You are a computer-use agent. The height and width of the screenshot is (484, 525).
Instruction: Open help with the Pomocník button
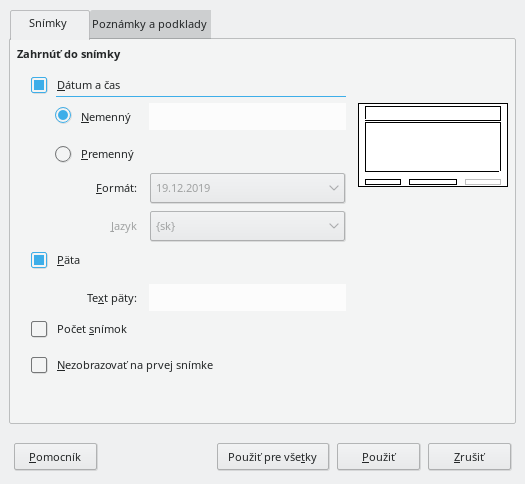pos(56,457)
